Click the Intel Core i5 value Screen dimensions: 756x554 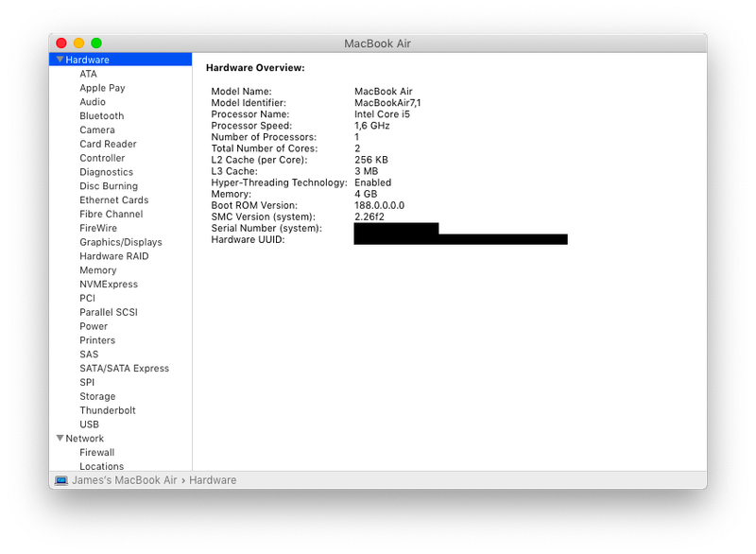pos(382,113)
